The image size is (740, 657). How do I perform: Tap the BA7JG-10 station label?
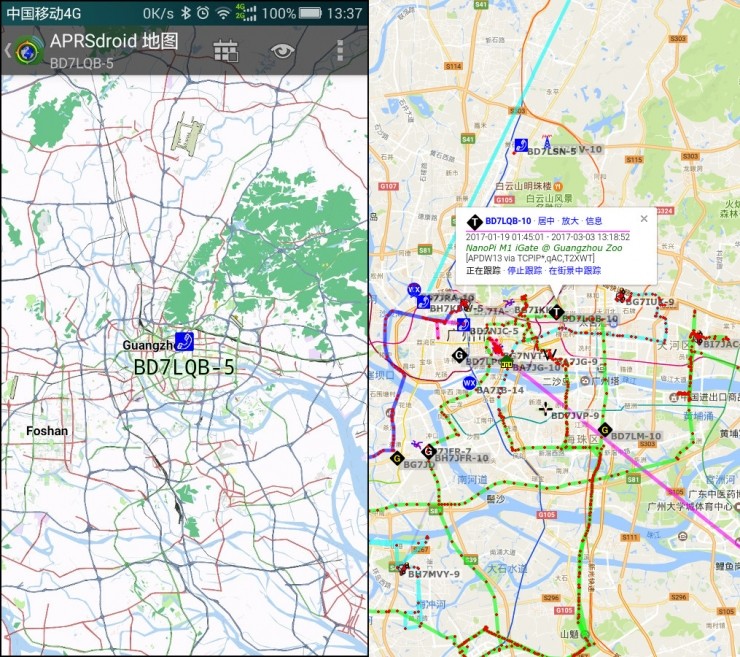(537, 367)
